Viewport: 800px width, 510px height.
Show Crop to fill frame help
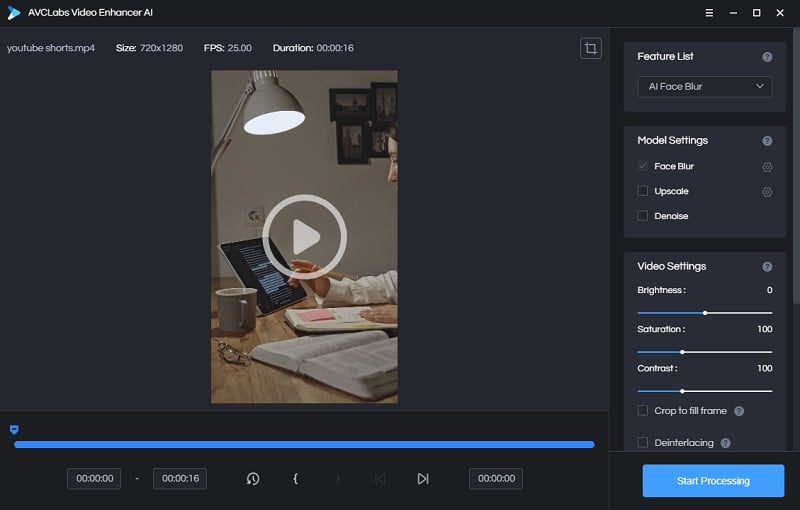739,411
